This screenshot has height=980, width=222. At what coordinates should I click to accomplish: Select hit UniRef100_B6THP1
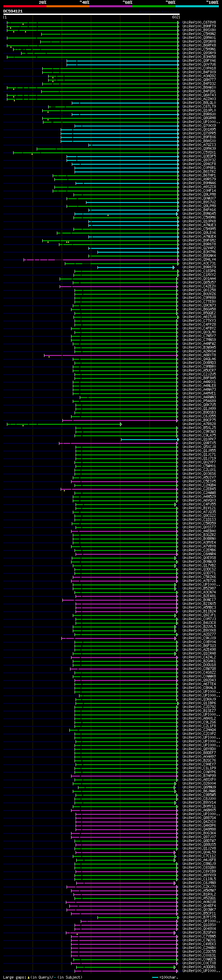pos(199,175)
